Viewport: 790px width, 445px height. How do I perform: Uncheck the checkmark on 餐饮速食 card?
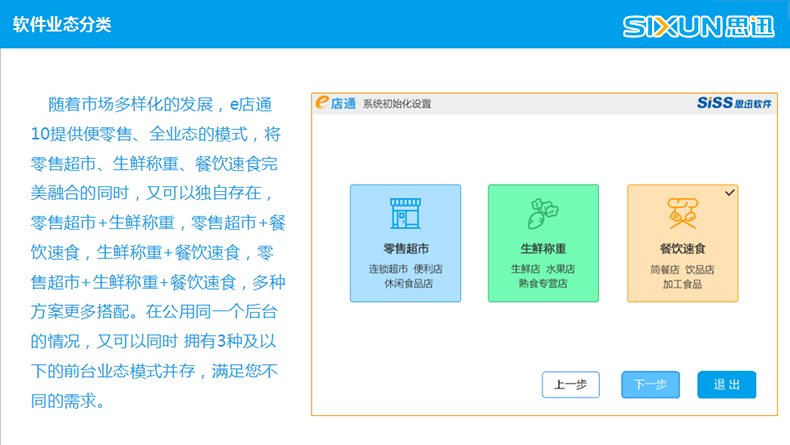pos(729,192)
